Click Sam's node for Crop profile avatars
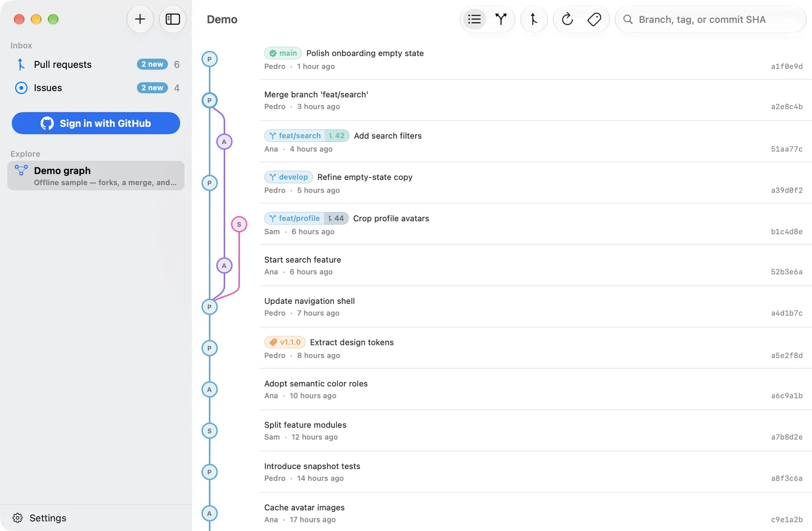The height and width of the screenshot is (531, 812). pos(239,224)
